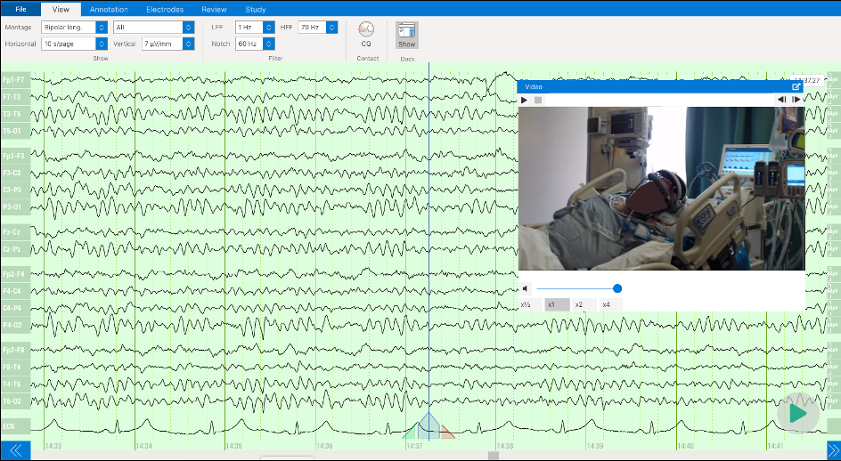Select the Fp2-F4 channel label
841x461 pixels.
coord(16,274)
